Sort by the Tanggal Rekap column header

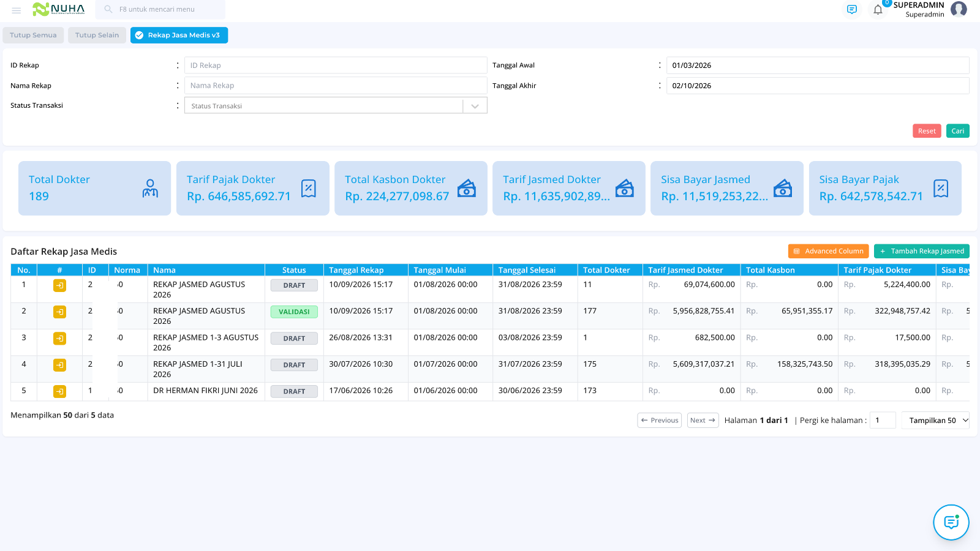(x=366, y=270)
